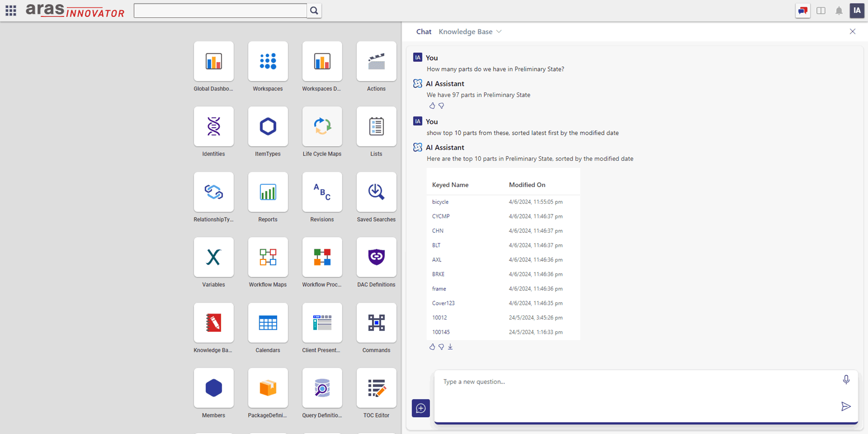Open the Query Definitio... tile

322,388
